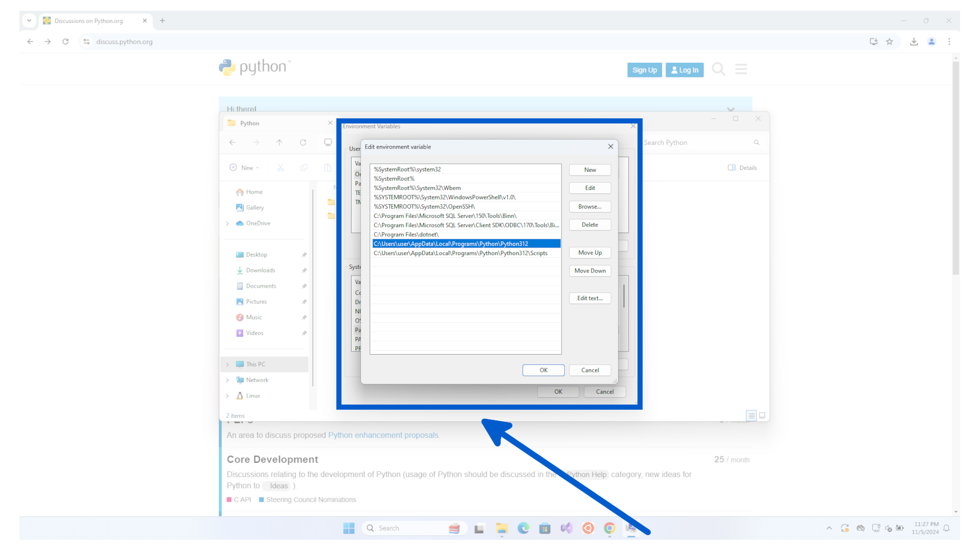Screen dimensions: 980x551
Task: Launch File Explorer from taskbar
Action: click(502, 528)
